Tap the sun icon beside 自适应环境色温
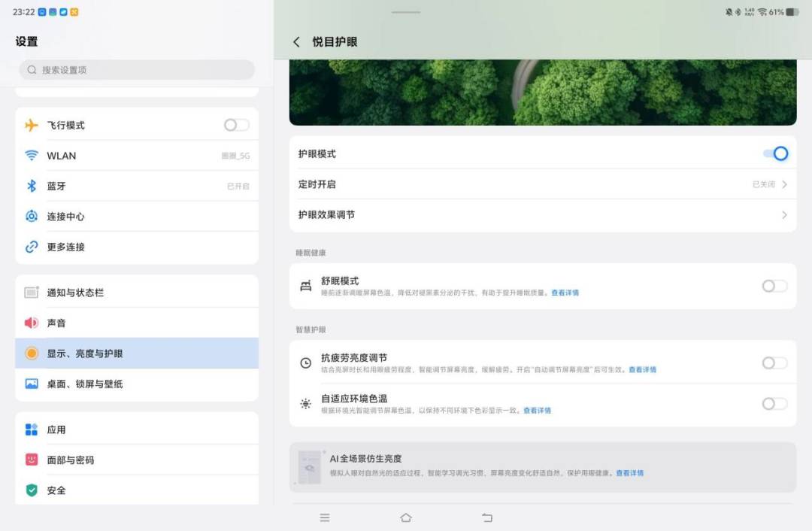The height and width of the screenshot is (531, 812). click(x=306, y=404)
